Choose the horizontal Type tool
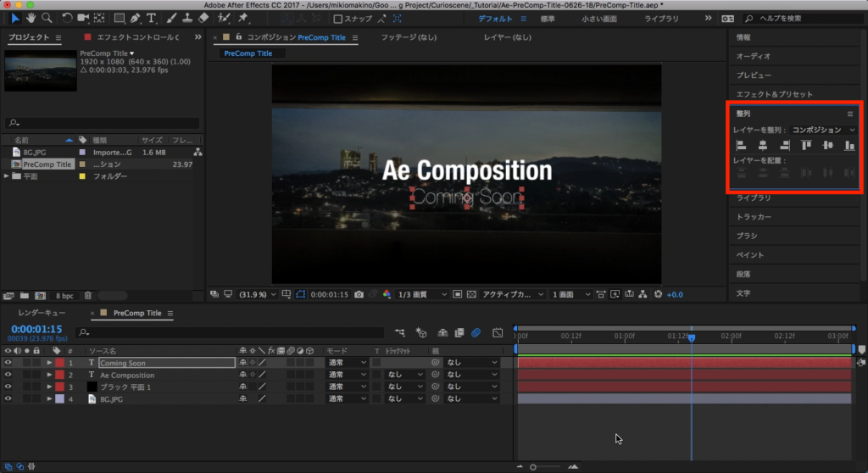 click(x=151, y=18)
